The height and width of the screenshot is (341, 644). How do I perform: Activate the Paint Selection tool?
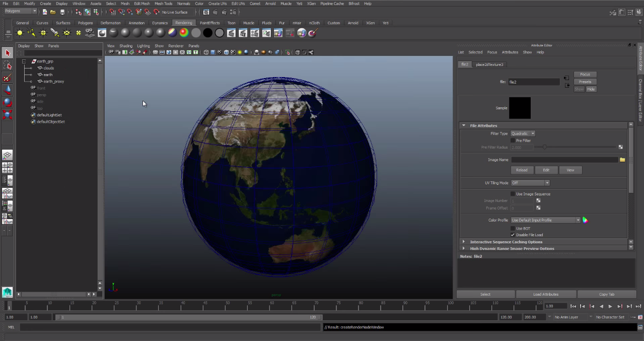[8, 78]
